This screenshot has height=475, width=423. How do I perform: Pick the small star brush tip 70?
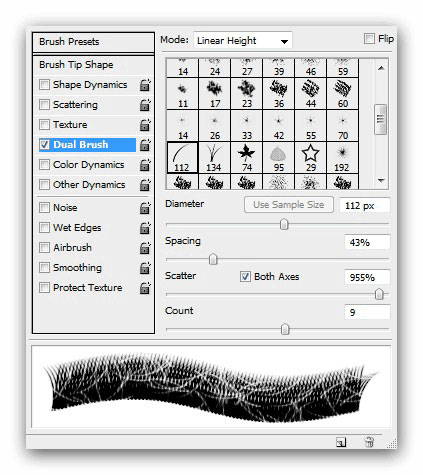[x=342, y=126]
